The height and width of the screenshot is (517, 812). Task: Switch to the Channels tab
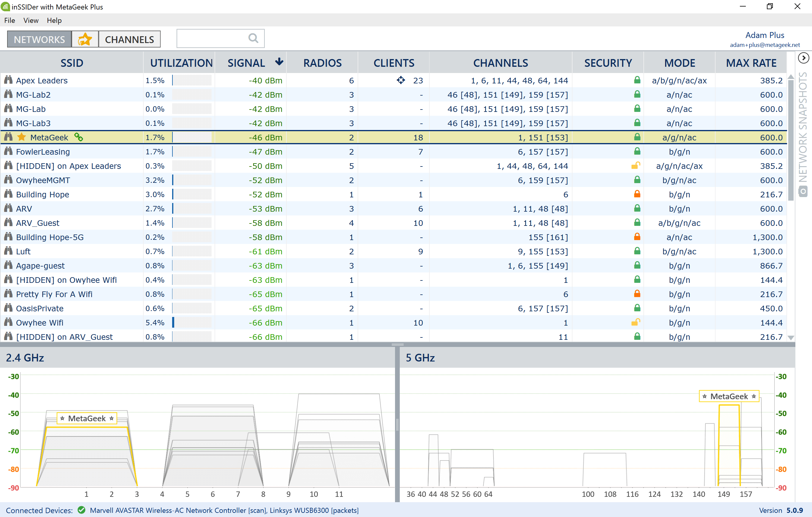129,39
